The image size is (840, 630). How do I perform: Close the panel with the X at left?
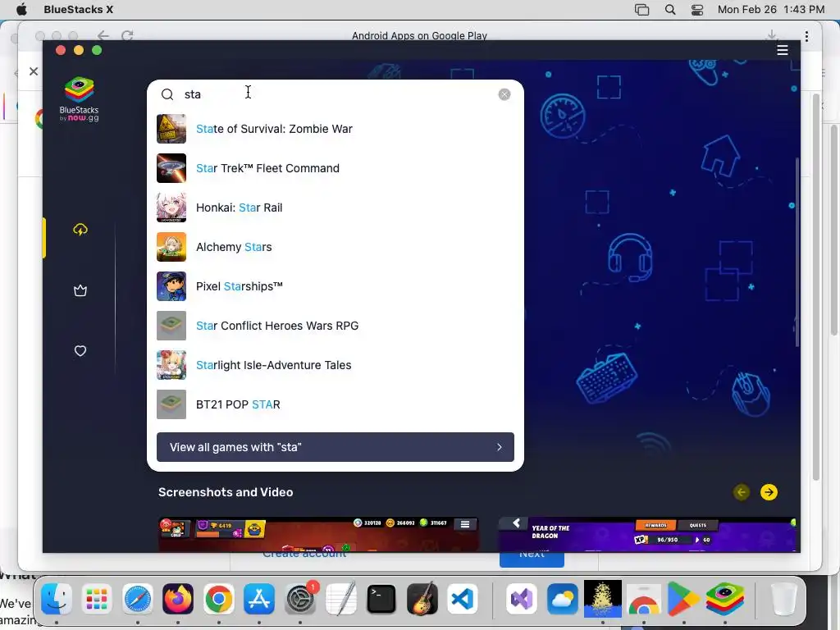[x=34, y=71]
